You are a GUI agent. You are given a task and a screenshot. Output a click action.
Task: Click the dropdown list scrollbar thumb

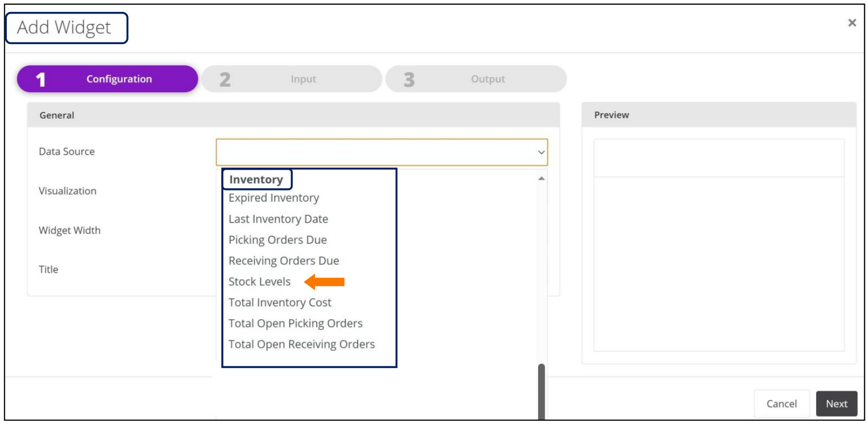click(x=541, y=392)
